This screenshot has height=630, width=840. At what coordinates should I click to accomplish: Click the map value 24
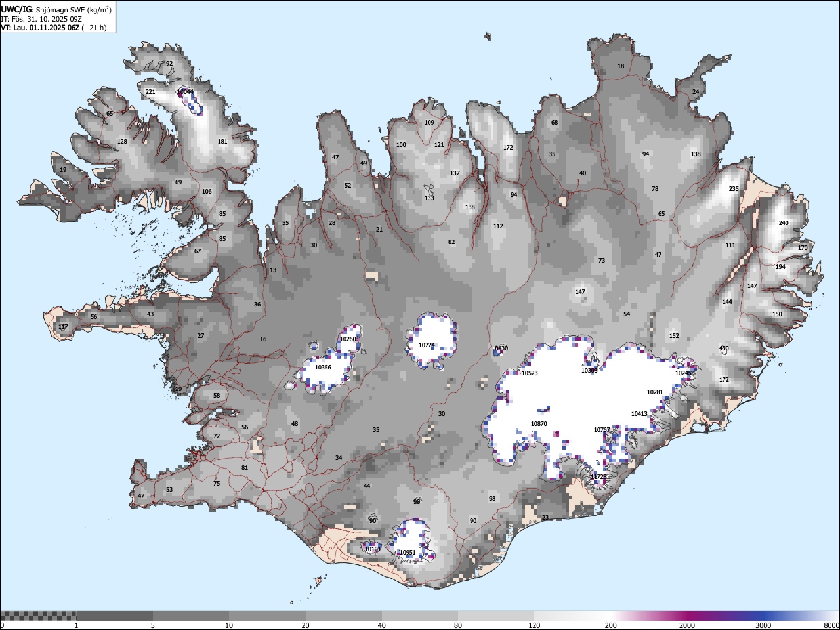point(696,92)
